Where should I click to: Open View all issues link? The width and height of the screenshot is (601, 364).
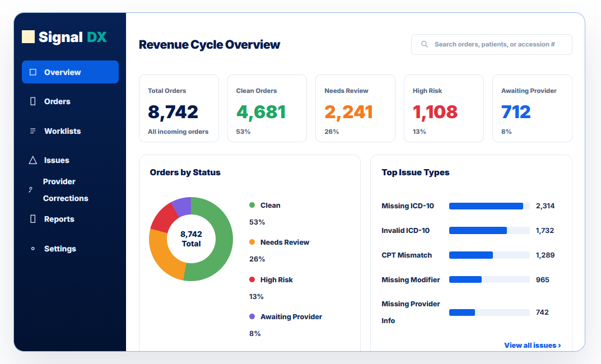[533, 345]
